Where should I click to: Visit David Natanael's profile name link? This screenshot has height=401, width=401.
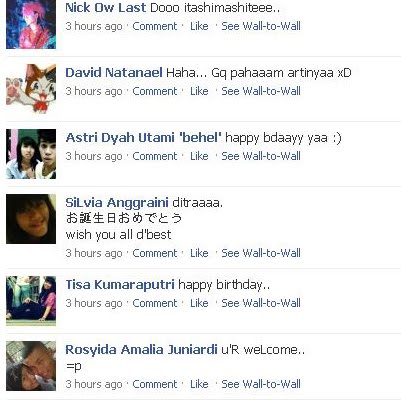114,72
